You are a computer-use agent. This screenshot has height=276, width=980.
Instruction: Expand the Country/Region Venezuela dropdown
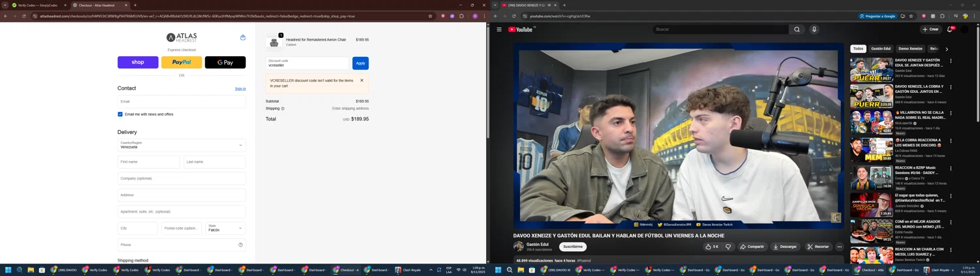point(182,145)
